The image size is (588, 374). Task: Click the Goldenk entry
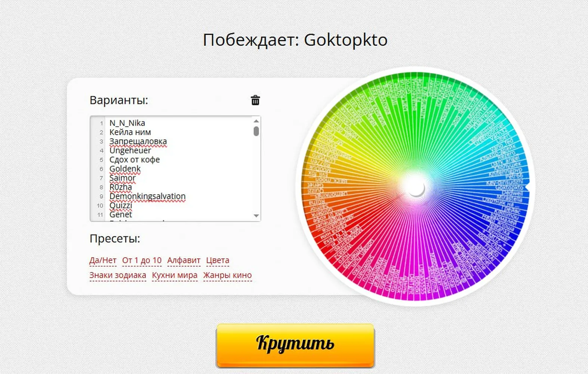[x=125, y=169]
